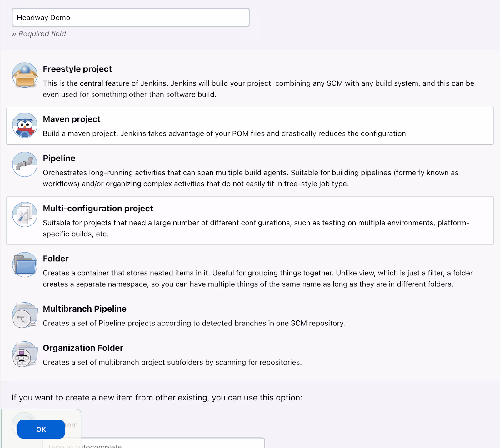The width and height of the screenshot is (500, 448).
Task: Click the Freestyle project box icon
Action: click(x=25, y=75)
